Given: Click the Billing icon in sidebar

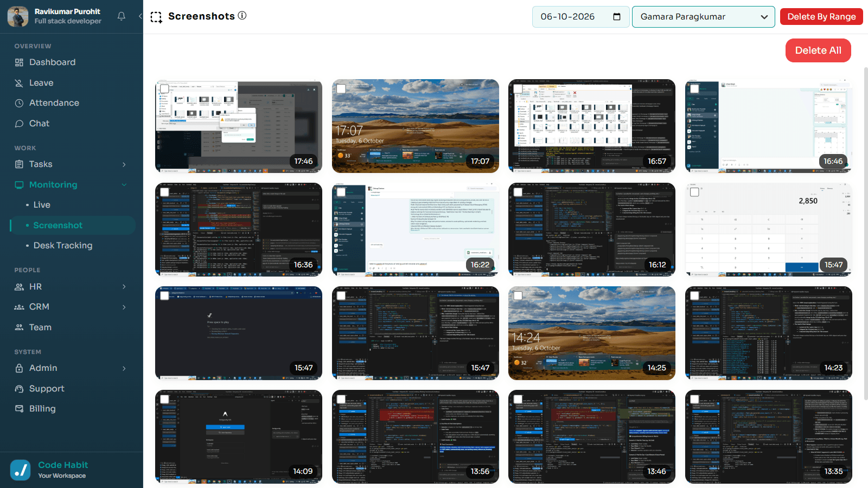Looking at the screenshot, I should 19,409.
